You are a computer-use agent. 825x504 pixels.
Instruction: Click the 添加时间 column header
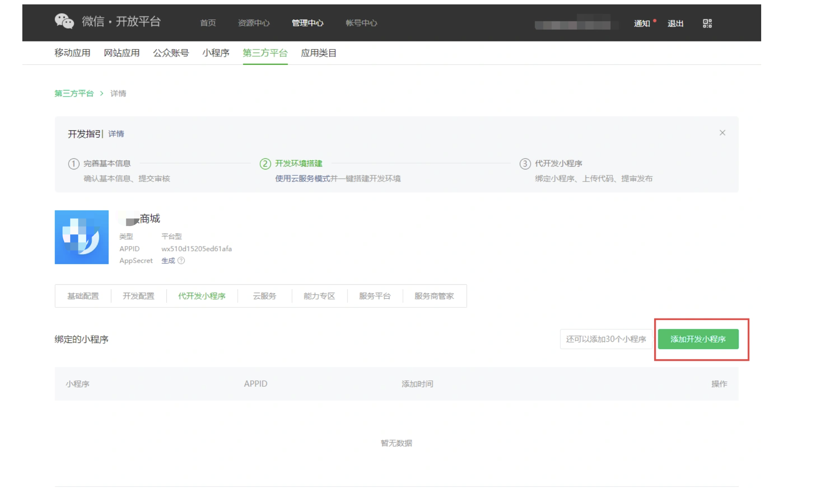417,384
